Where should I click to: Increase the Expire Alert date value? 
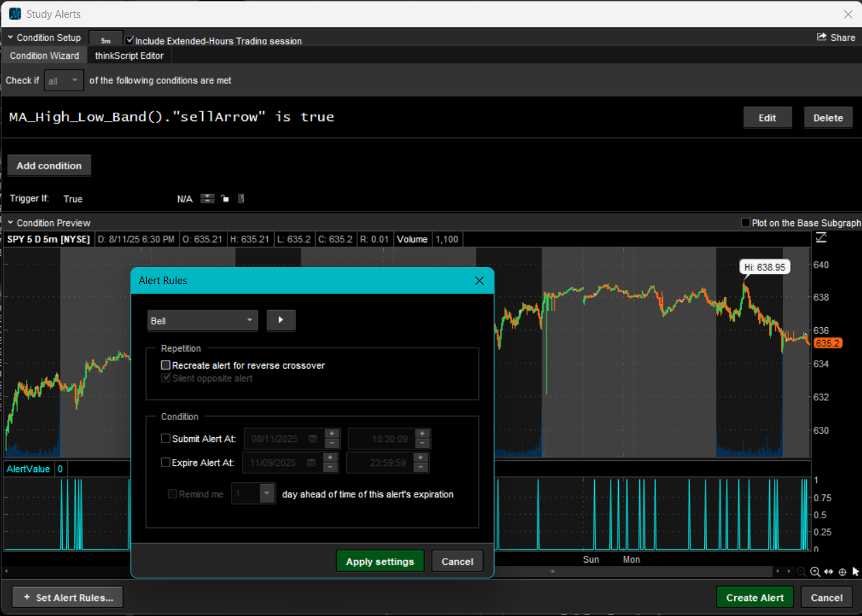tap(330, 457)
